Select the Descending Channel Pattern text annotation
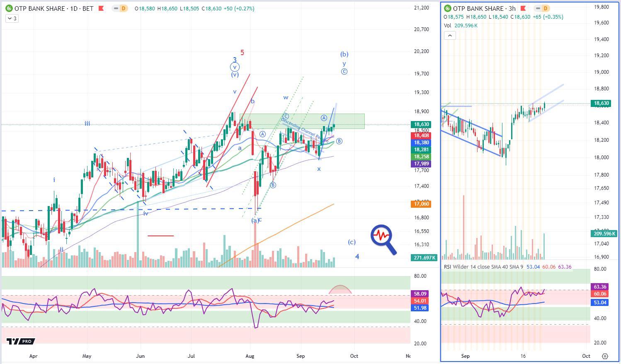Image resolution: width=621 pixels, height=364 pixels. point(304,131)
